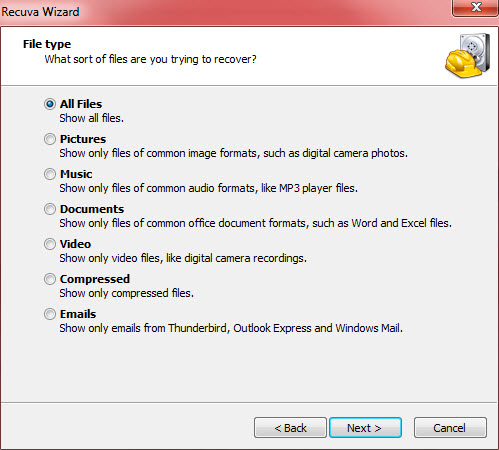Choose the Compressed files option

(50, 279)
